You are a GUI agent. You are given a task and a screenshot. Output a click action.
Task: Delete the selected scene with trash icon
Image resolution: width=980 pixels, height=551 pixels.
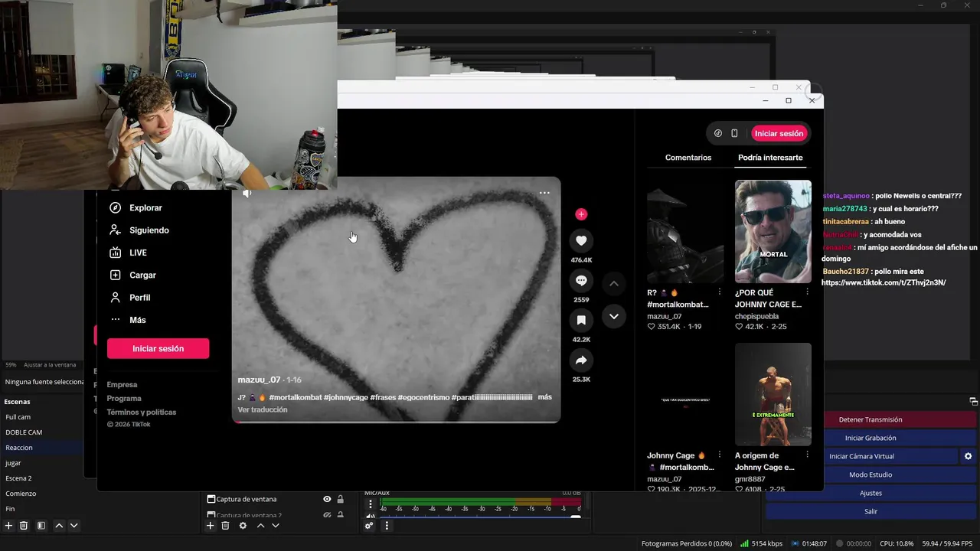point(24,526)
